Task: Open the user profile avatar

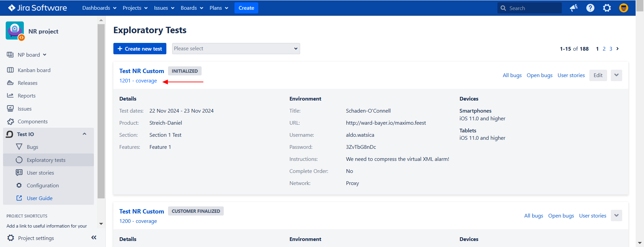Action: pyautogui.click(x=624, y=8)
